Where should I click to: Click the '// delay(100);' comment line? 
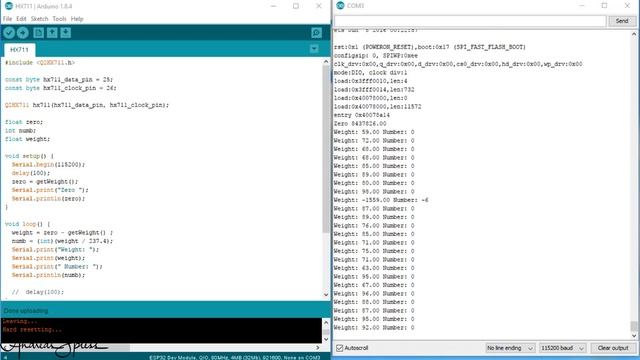38,292
